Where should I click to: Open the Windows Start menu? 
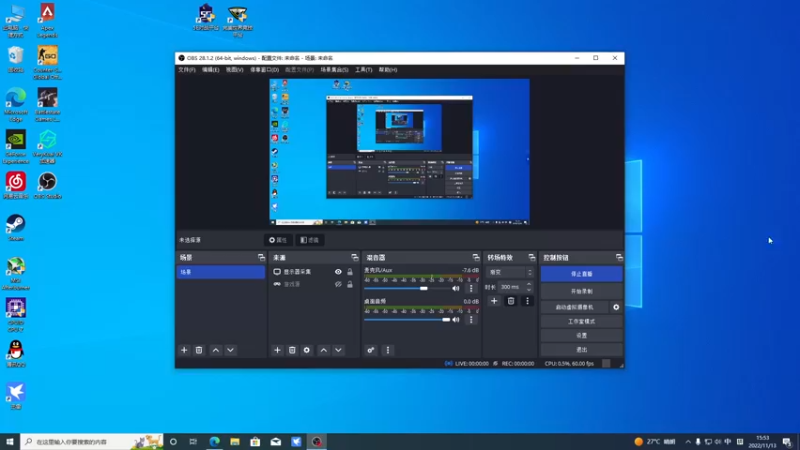tap(10, 442)
